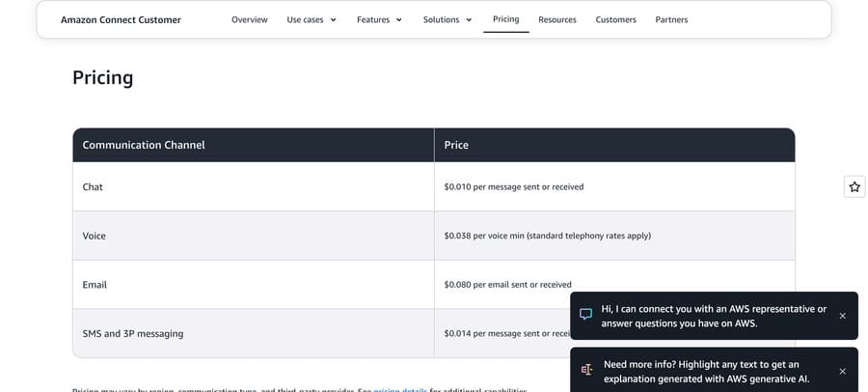The image size is (868, 392).
Task: Open the Customers tab
Action: pyautogui.click(x=615, y=20)
